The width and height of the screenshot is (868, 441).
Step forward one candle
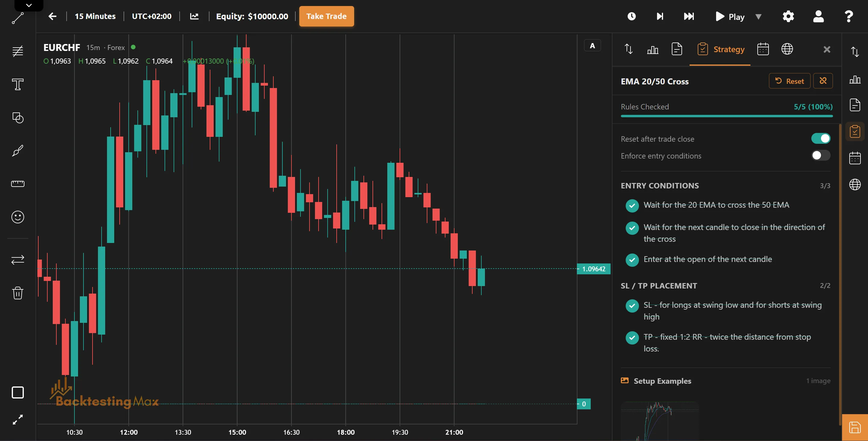(660, 16)
